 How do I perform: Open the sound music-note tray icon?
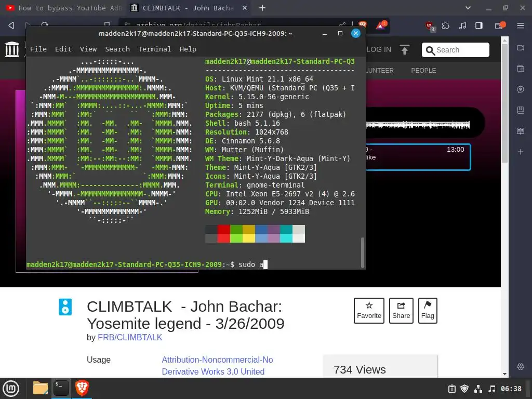(x=491, y=389)
